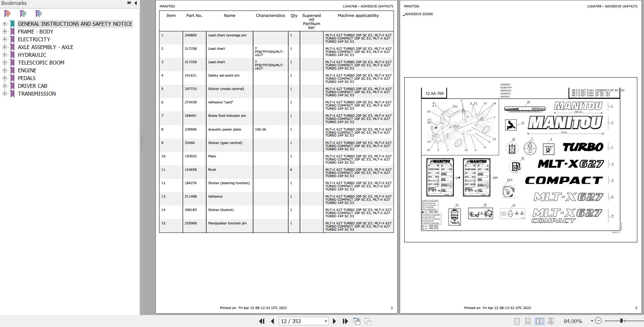644x327 pixels.
Task: Expand the PEDALS bookmark node
Action: pyautogui.click(x=5, y=78)
